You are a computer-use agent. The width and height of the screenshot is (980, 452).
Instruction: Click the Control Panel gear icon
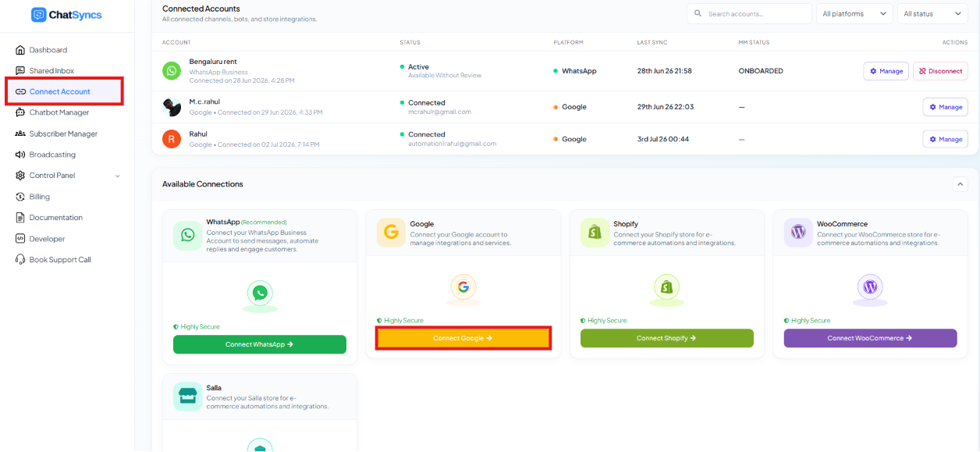pyautogui.click(x=20, y=176)
